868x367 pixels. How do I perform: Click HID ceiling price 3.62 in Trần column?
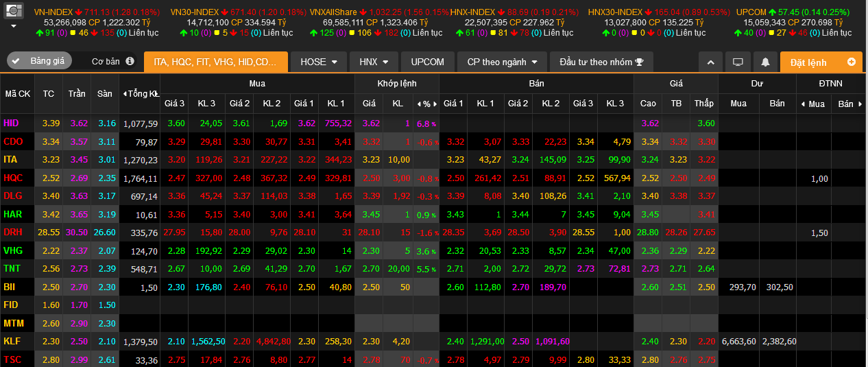pyautogui.click(x=79, y=123)
